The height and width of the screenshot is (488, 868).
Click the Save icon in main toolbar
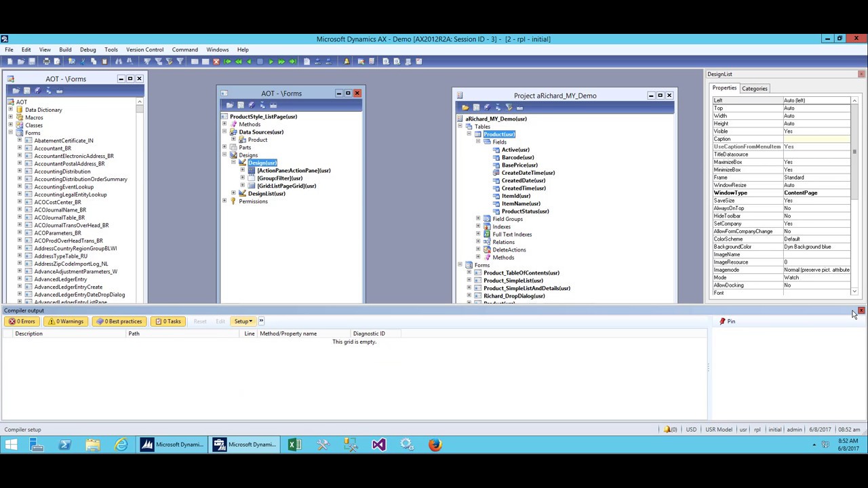coord(32,61)
